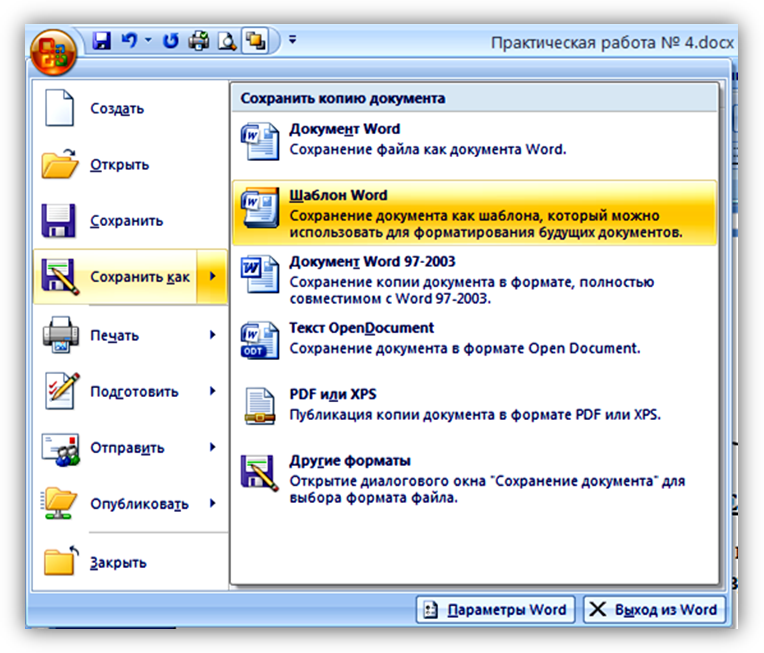The height and width of the screenshot is (653, 764).
Task: Click the Undo arrow icon
Action: [x=129, y=40]
